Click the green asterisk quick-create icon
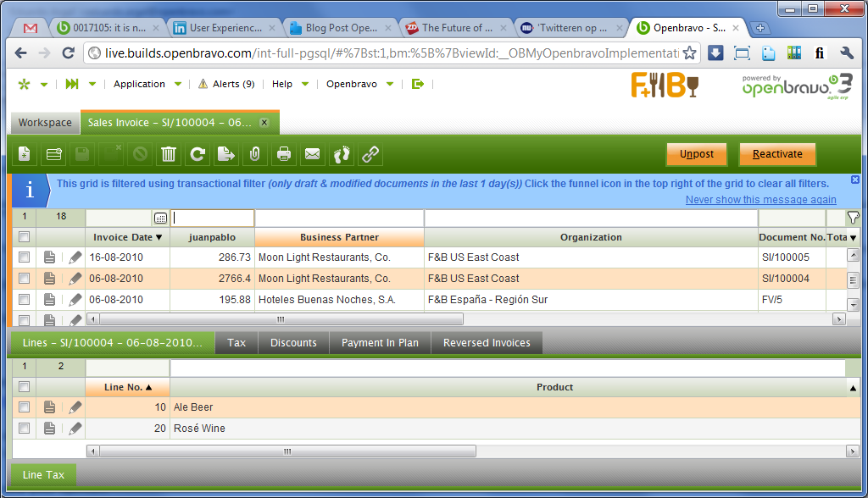The width and height of the screenshot is (868, 498). click(x=24, y=84)
